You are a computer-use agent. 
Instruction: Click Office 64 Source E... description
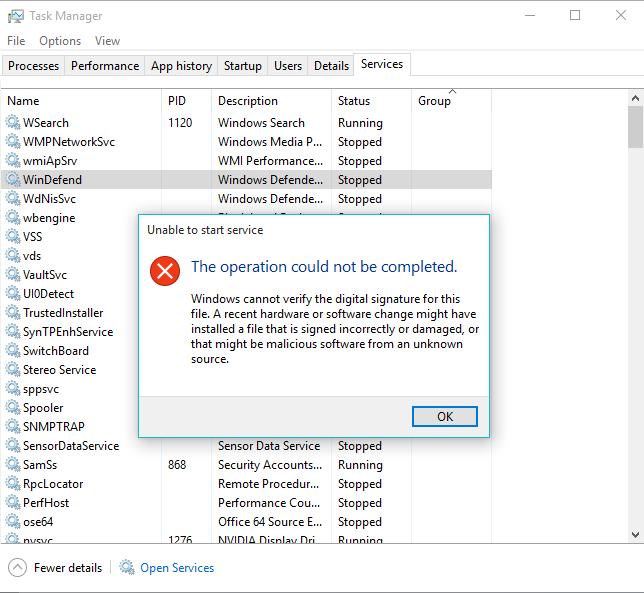[270, 522]
